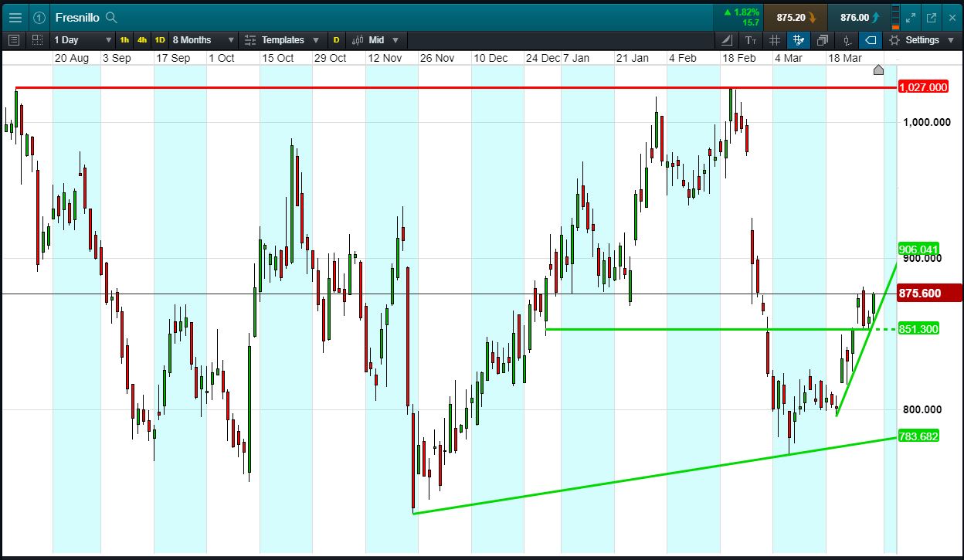Open the list panel icon
Viewport: 964px width, 560px height.
pos(14,39)
